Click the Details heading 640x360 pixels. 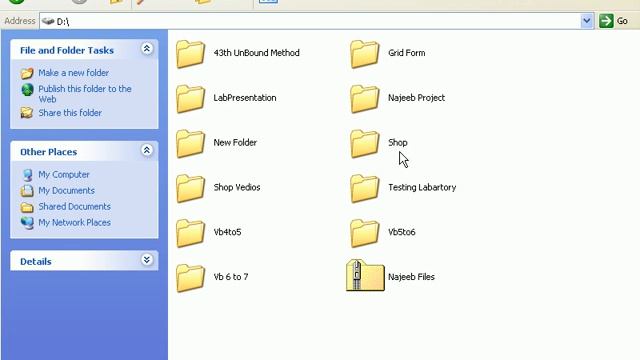36,262
